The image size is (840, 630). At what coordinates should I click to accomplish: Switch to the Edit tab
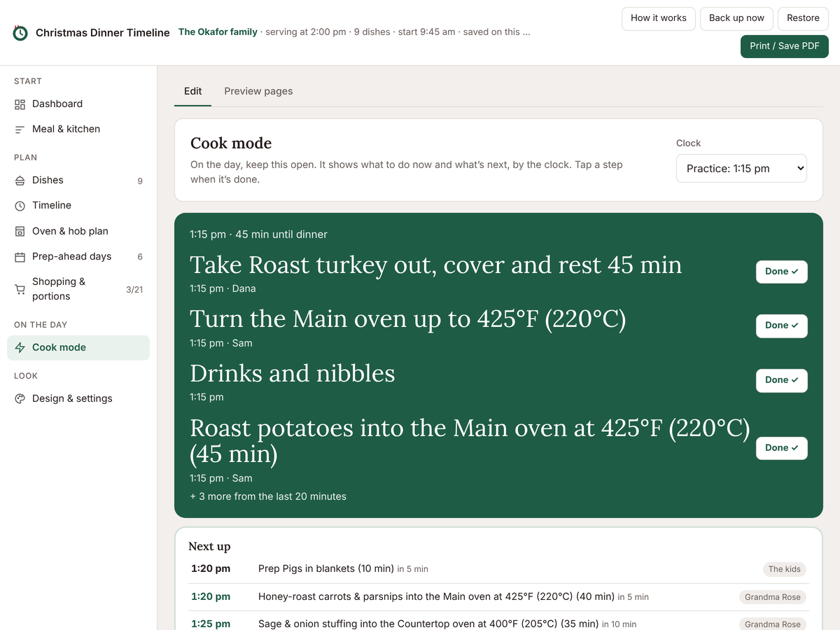tap(192, 91)
